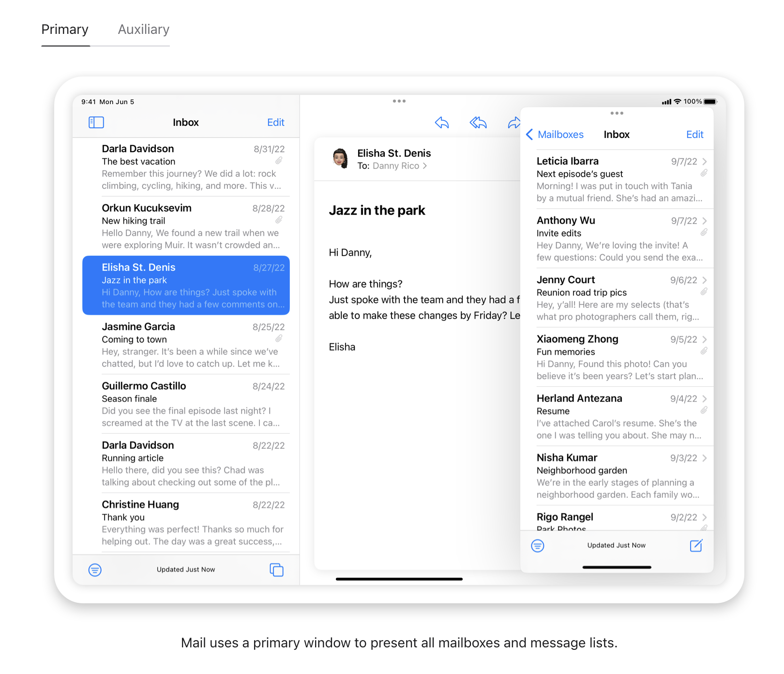
Task: Tap the compose new message icon
Action: coord(695,546)
